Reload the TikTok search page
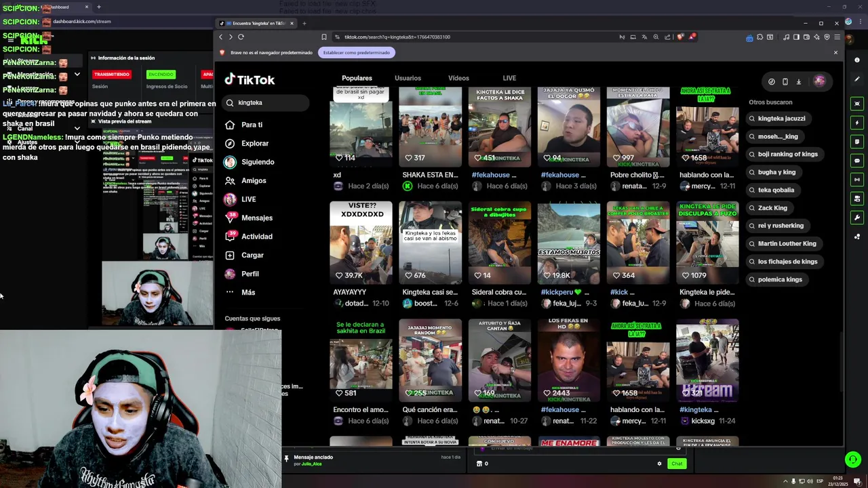This screenshot has width=868, height=488. tap(241, 37)
